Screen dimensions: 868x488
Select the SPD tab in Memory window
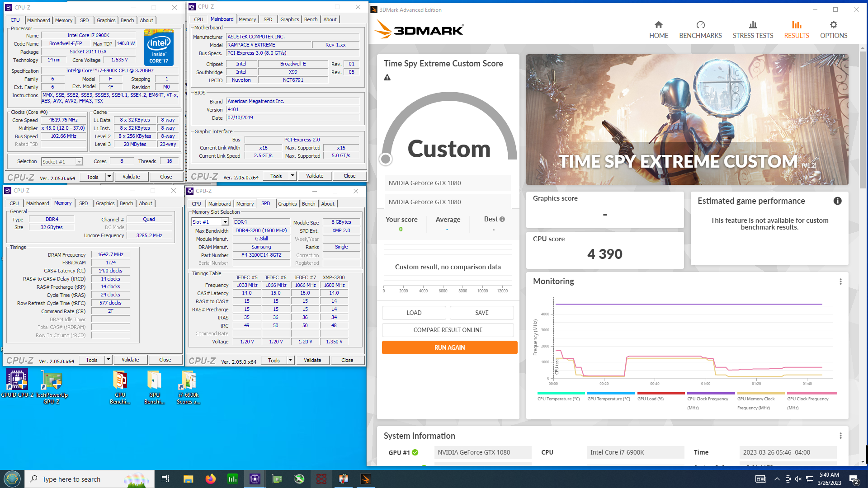tap(84, 203)
